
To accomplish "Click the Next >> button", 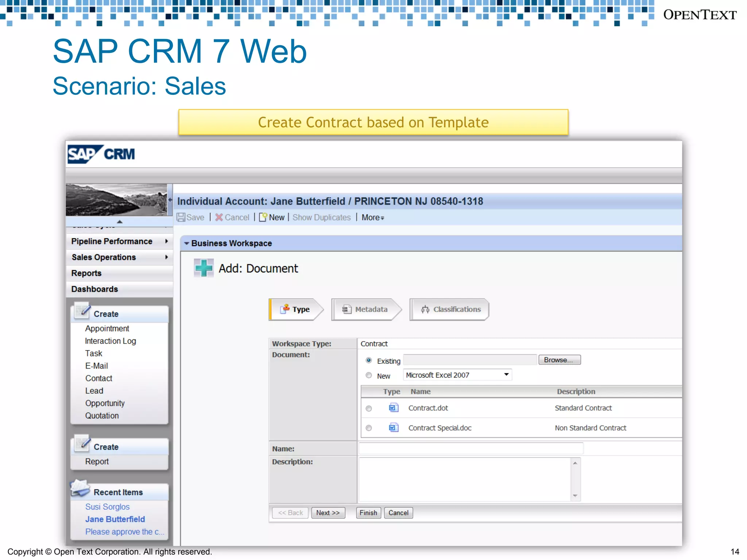I will coord(328,513).
